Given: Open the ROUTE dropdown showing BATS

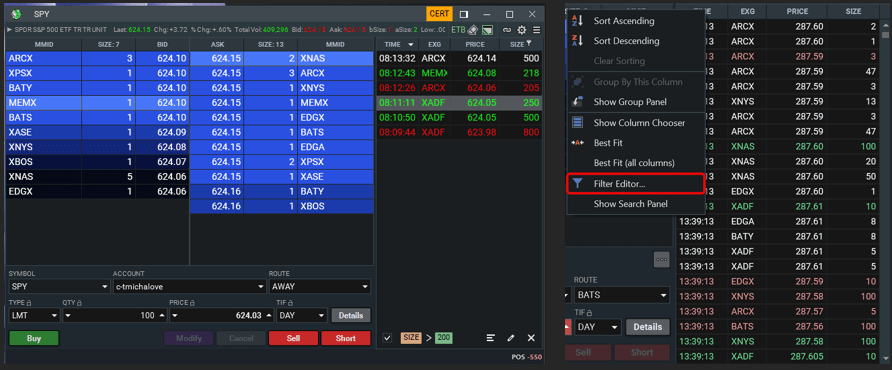Looking at the screenshot, I should pyautogui.click(x=622, y=295).
